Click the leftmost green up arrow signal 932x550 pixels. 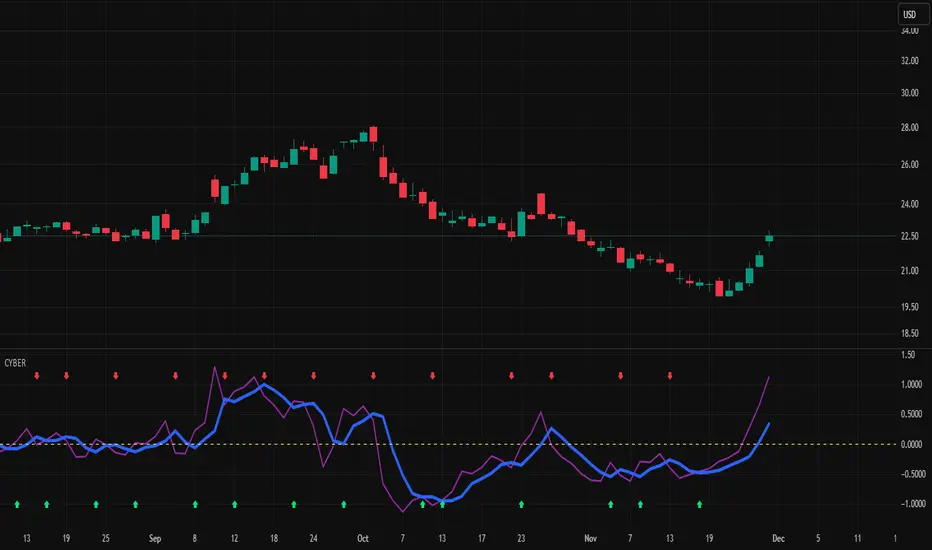[17, 503]
